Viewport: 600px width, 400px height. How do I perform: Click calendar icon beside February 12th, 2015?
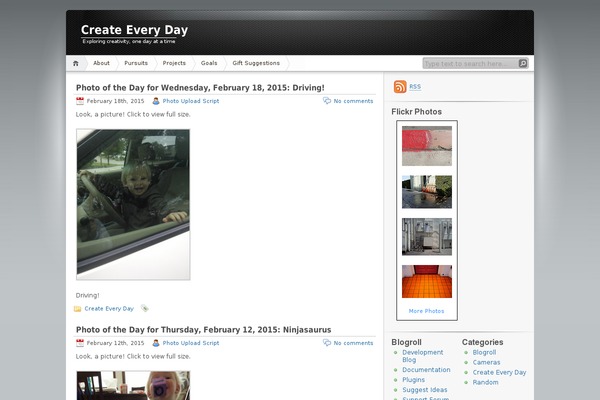pyautogui.click(x=80, y=343)
